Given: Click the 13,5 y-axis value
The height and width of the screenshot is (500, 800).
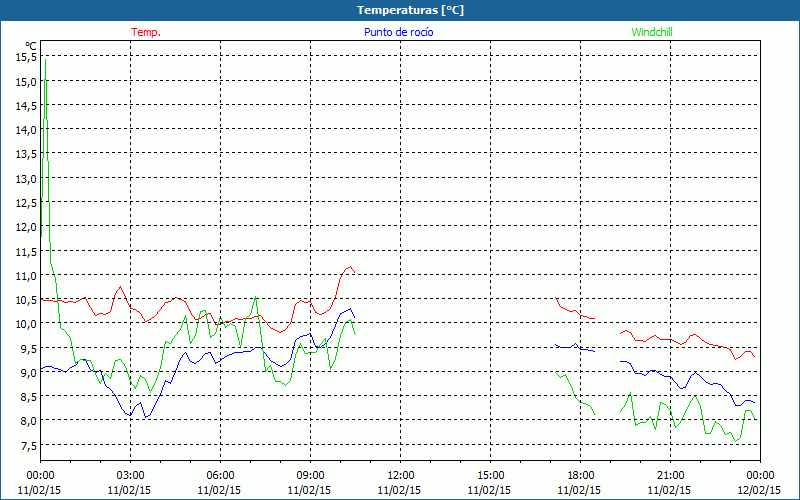Looking at the screenshot, I should 26,154.
